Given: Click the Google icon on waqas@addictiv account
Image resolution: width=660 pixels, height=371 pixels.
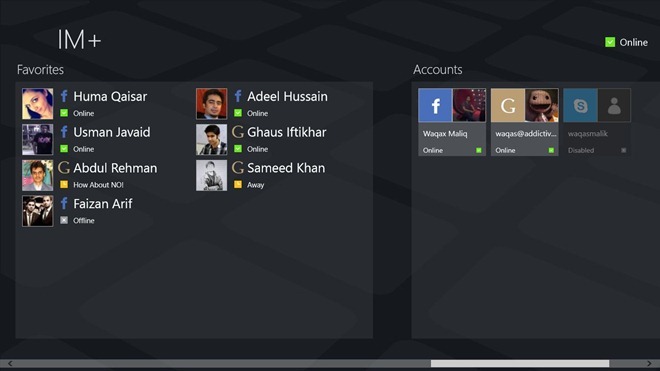Looking at the screenshot, I should tap(508, 105).
